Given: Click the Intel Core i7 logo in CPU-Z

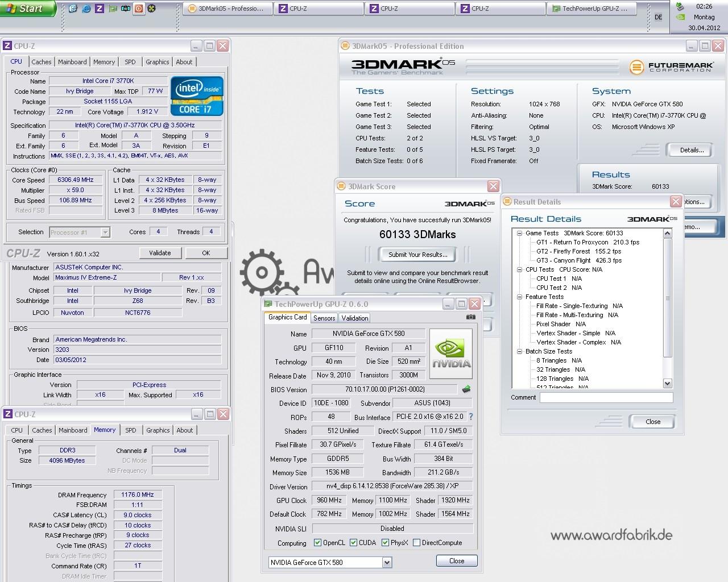Looking at the screenshot, I should point(197,96).
